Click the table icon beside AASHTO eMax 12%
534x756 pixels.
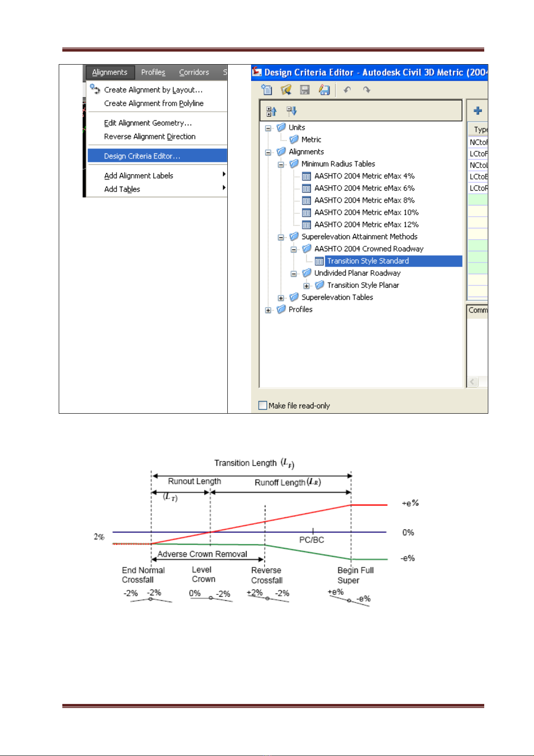(x=307, y=225)
